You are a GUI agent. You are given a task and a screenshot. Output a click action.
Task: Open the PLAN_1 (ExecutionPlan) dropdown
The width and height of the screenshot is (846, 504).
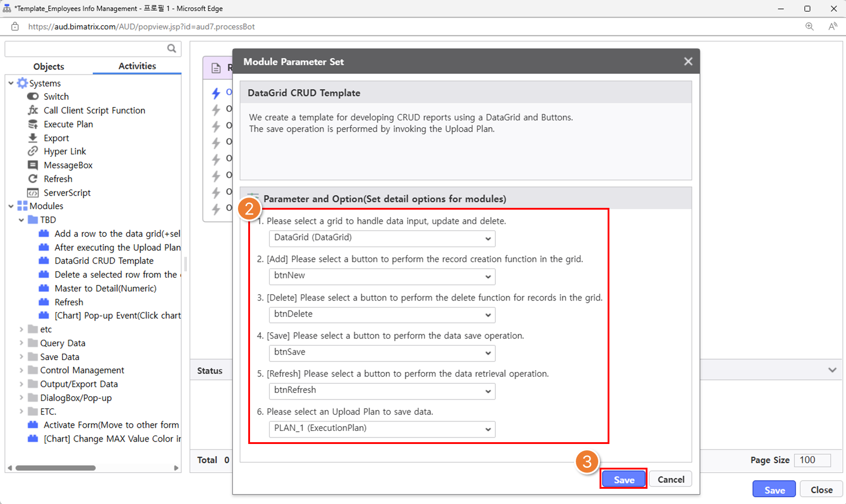382,429
